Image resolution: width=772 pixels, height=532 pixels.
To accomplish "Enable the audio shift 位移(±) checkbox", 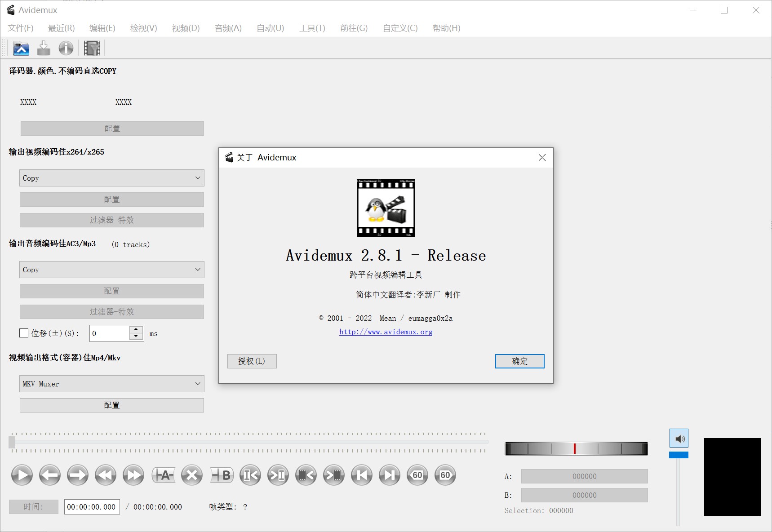I will tap(24, 333).
